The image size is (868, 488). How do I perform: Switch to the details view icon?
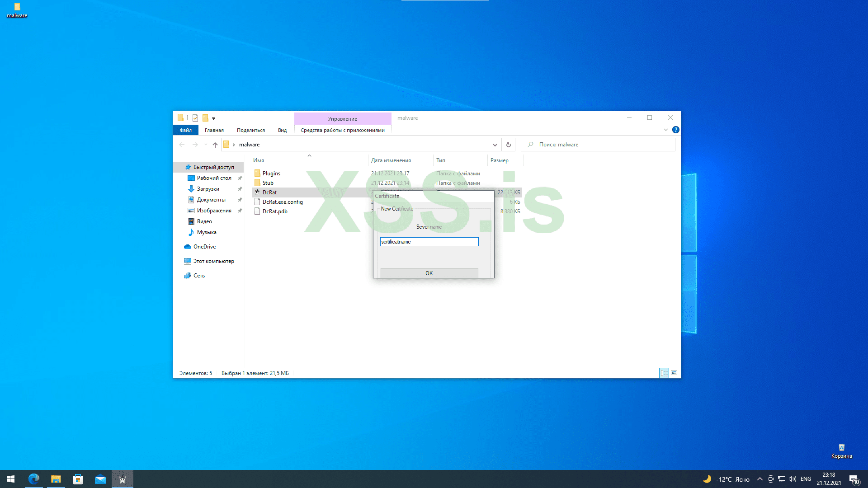664,373
